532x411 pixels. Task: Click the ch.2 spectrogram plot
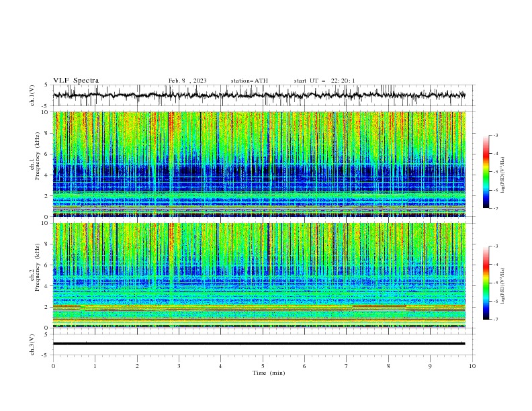tap(259, 275)
